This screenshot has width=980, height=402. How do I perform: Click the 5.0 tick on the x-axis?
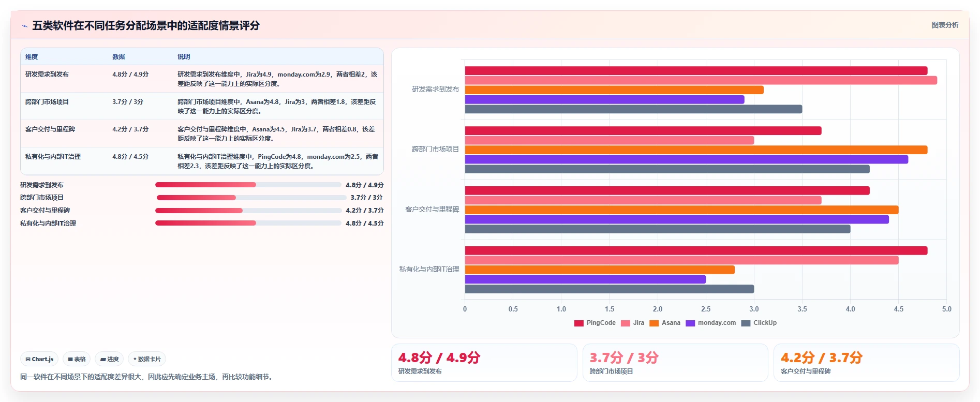click(x=946, y=309)
